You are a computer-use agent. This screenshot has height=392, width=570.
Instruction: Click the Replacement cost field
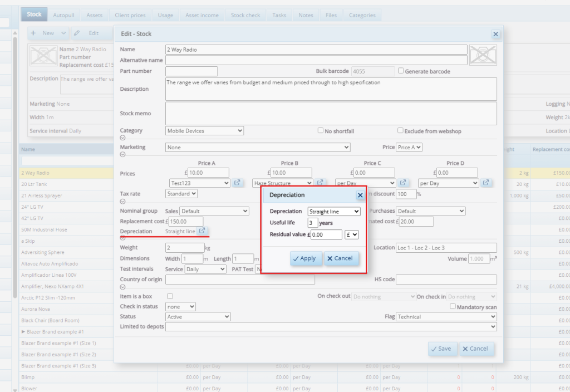pos(185,221)
